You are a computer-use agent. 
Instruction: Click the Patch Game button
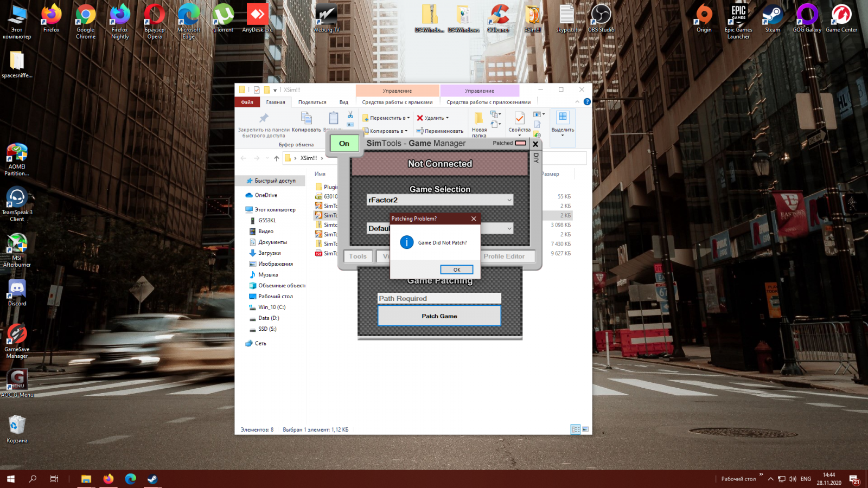[x=439, y=316]
